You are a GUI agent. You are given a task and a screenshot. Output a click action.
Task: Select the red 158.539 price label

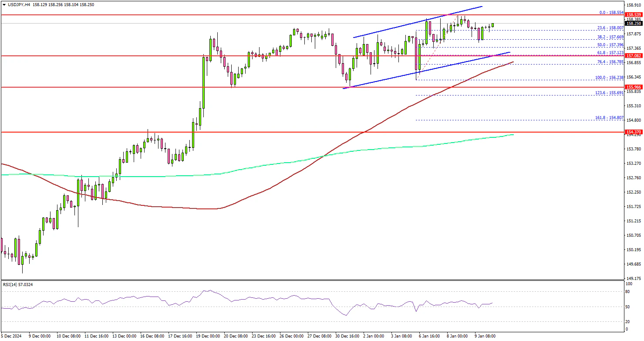pyautogui.click(x=633, y=15)
